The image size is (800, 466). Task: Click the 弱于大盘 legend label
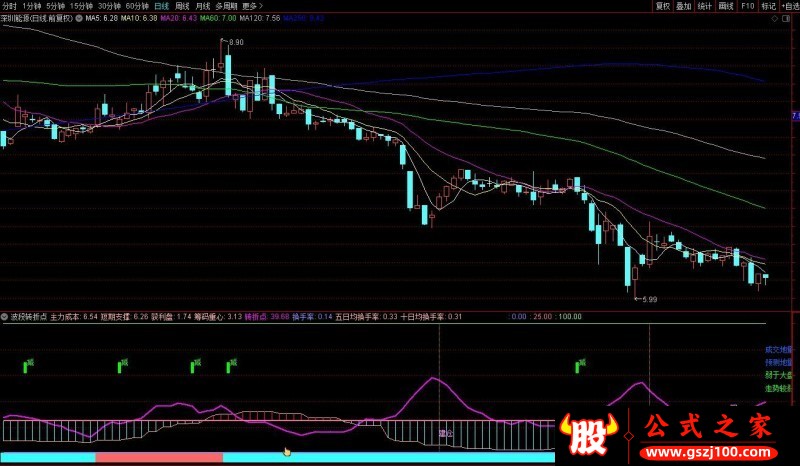779,375
